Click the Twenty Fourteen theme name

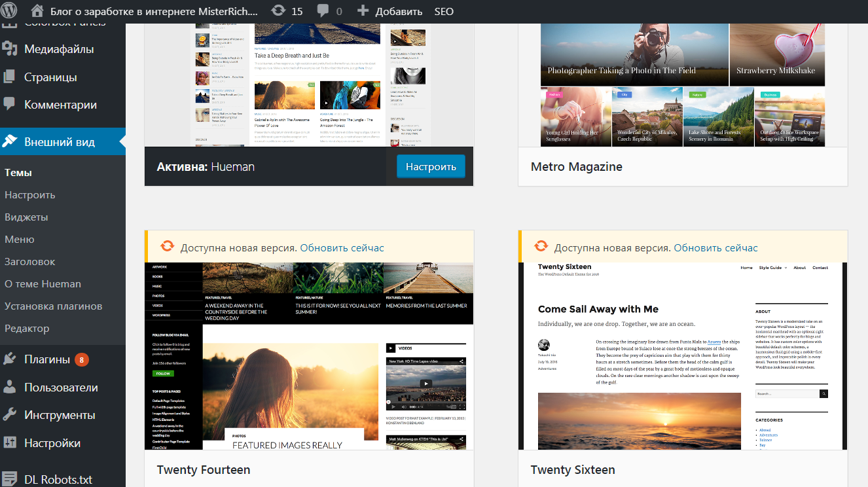[x=204, y=470]
